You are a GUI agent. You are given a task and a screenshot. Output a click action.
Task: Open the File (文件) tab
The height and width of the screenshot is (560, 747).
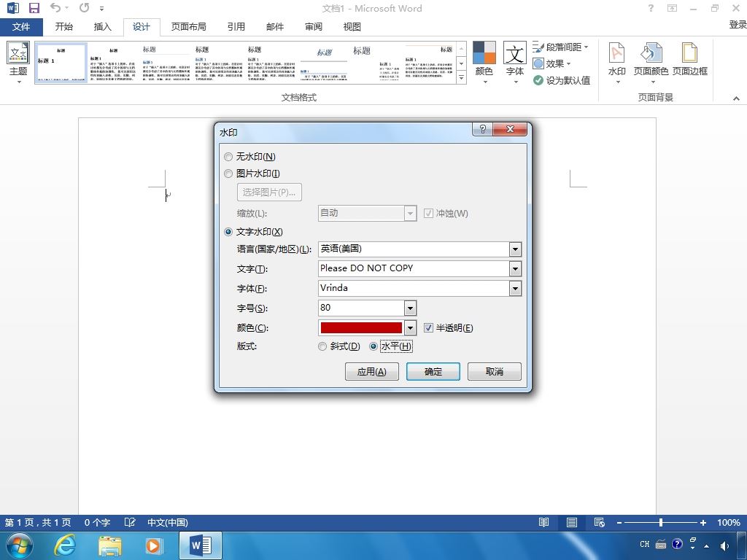tap(21, 27)
